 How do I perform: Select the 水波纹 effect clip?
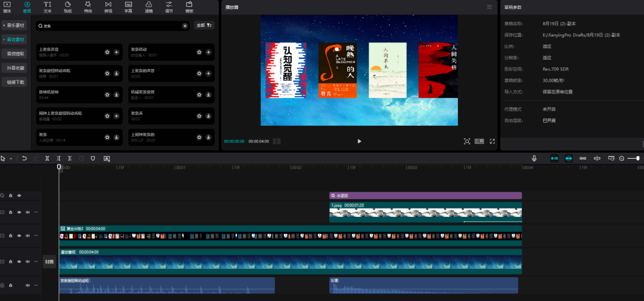[426, 196]
